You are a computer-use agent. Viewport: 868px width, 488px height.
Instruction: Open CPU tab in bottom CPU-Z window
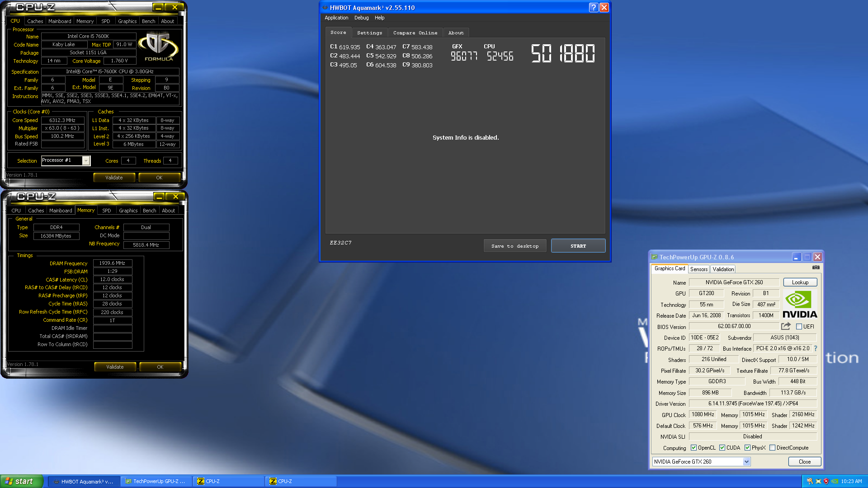point(16,211)
